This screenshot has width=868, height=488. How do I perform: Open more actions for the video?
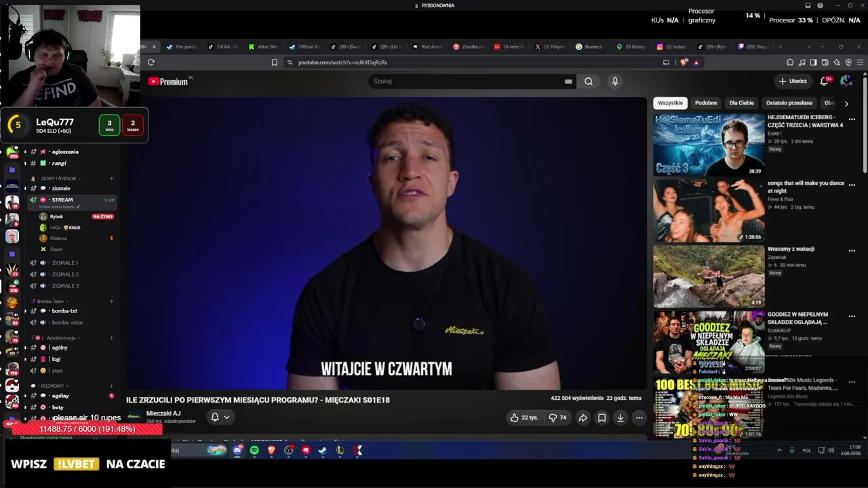[x=639, y=418]
